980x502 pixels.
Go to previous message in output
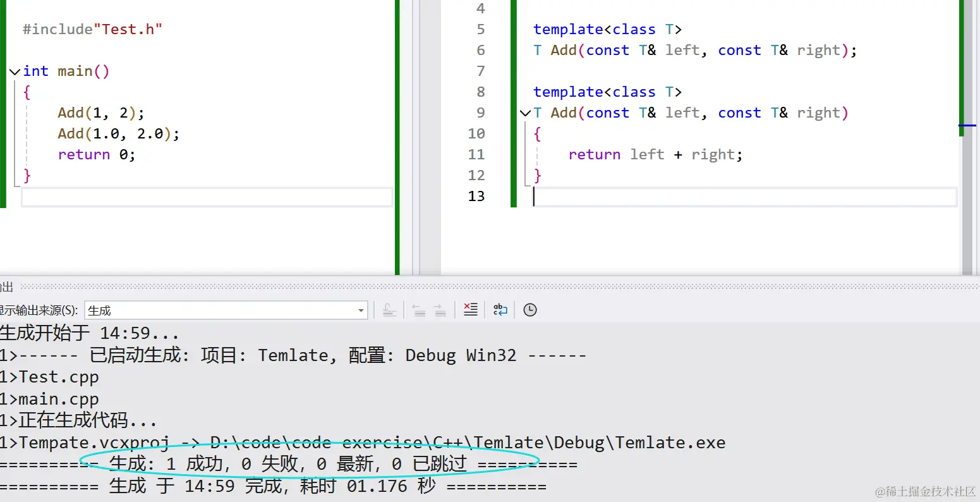(418, 310)
